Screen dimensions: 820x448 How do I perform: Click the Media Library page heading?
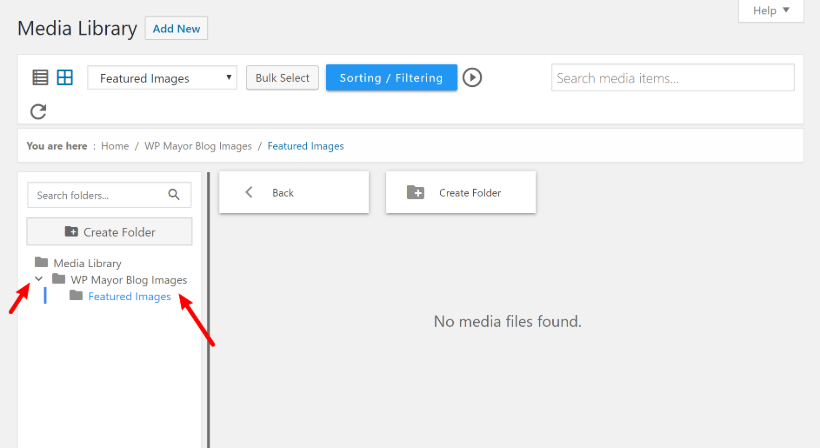pos(77,28)
